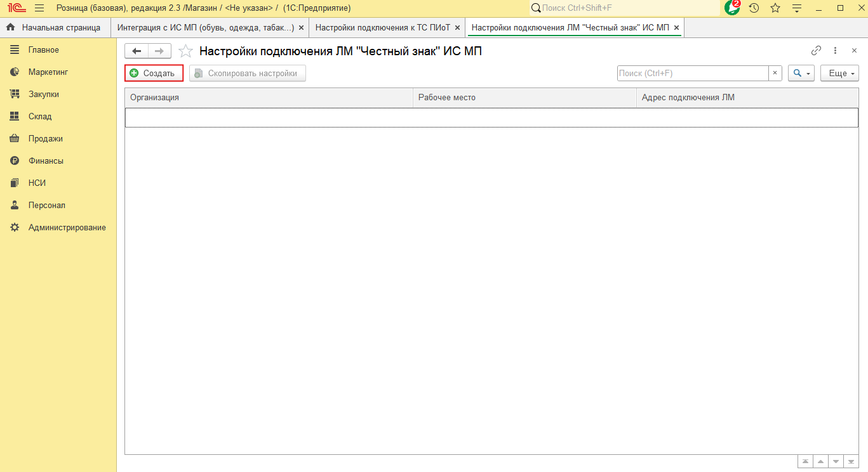
Task: Jump to first record arrow button
Action: point(805,462)
